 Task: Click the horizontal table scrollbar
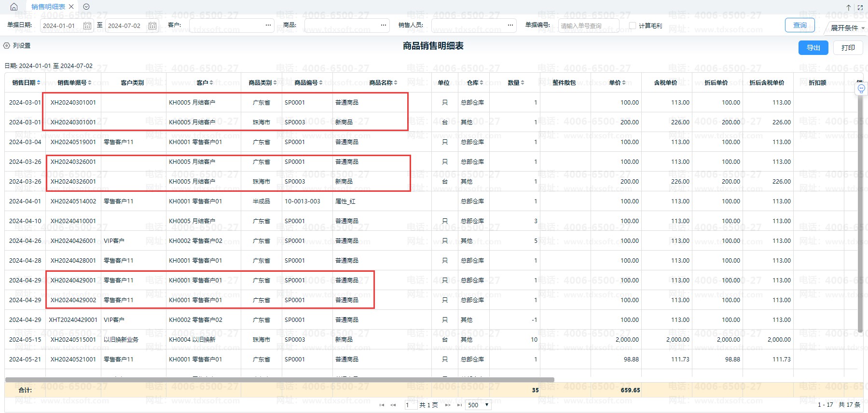coord(280,380)
